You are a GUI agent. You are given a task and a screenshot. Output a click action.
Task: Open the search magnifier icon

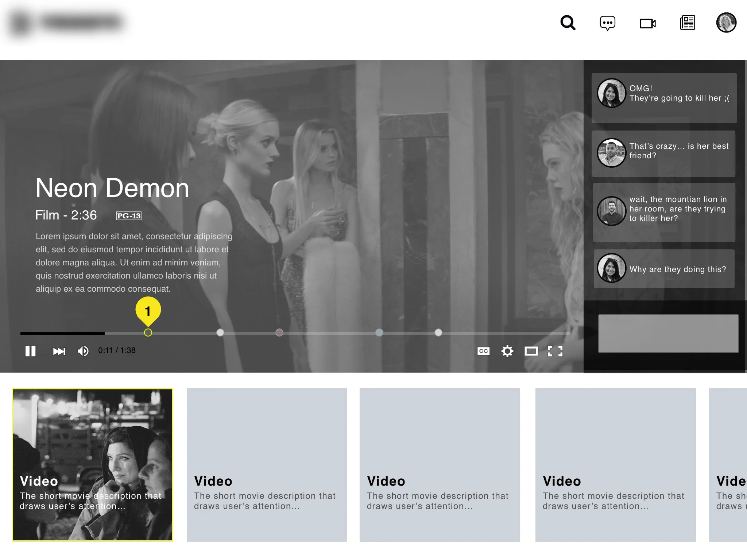click(568, 23)
